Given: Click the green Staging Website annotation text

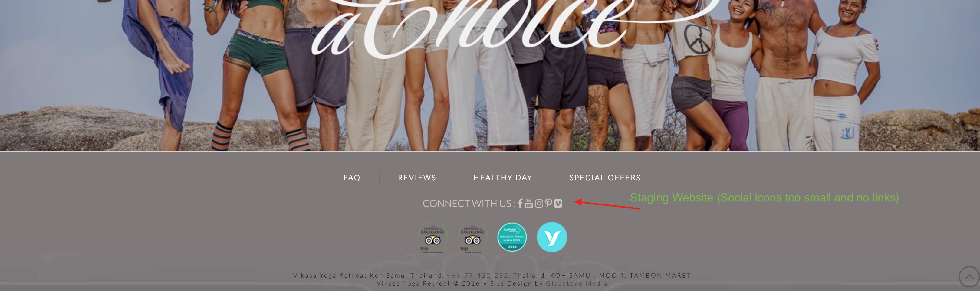Looking at the screenshot, I should click(764, 198).
